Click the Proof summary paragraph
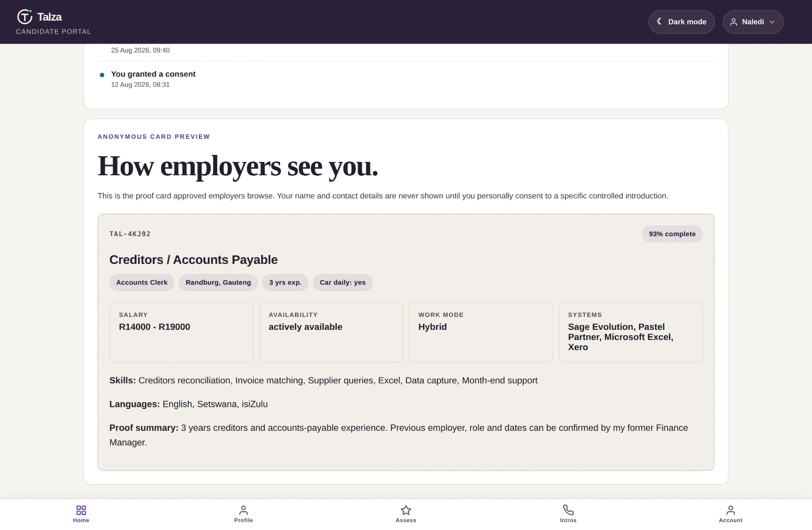 point(399,435)
